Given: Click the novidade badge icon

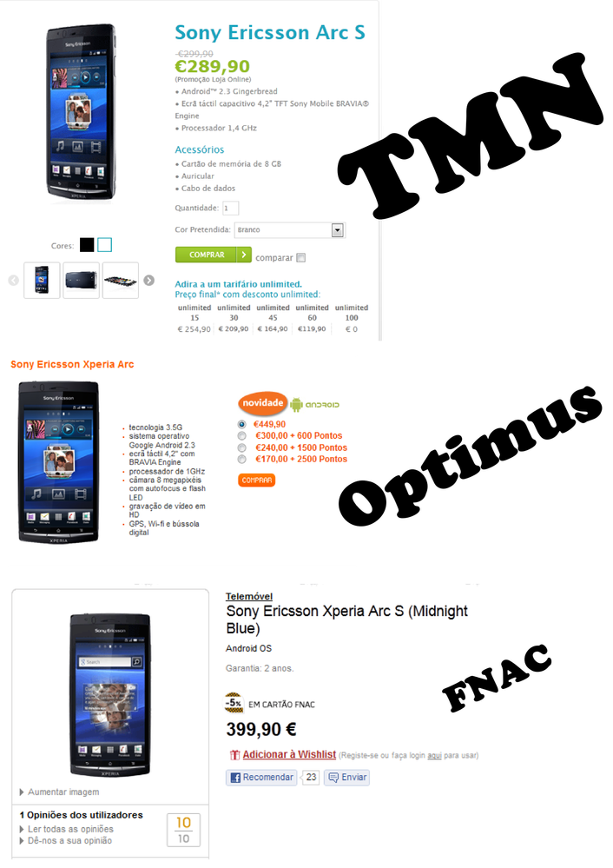Looking at the screenshot, I should (x=263, y=403).
